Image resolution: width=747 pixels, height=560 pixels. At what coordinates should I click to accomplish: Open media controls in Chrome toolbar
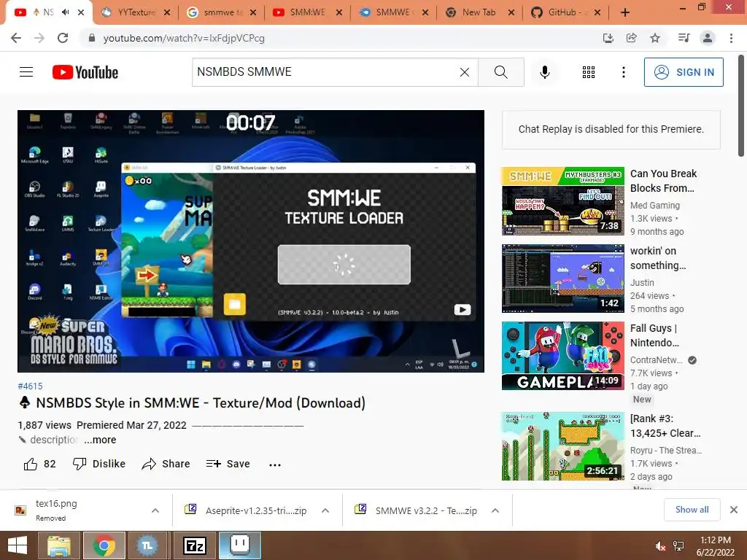pos(684,38)
